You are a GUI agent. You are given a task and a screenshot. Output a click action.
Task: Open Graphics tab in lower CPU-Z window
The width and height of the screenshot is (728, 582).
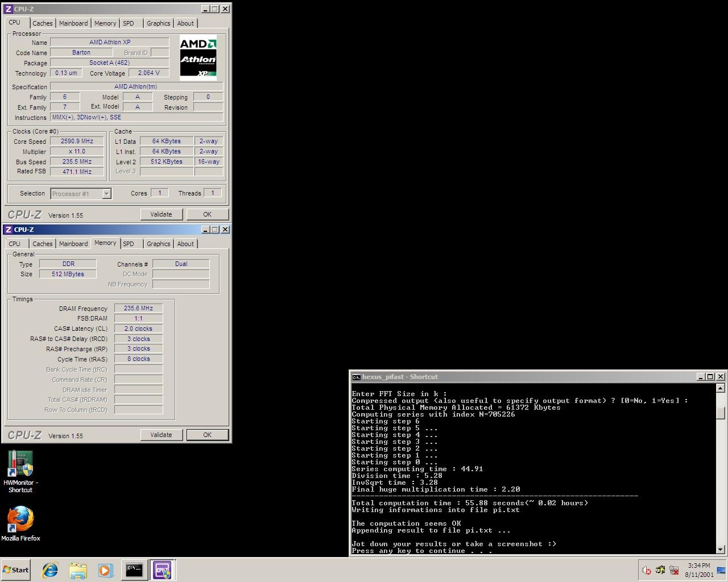coord(158,244)
